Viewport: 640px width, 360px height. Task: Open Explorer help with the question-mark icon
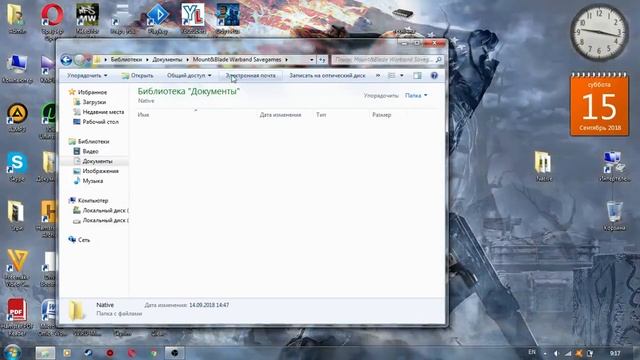coord(434,76)
